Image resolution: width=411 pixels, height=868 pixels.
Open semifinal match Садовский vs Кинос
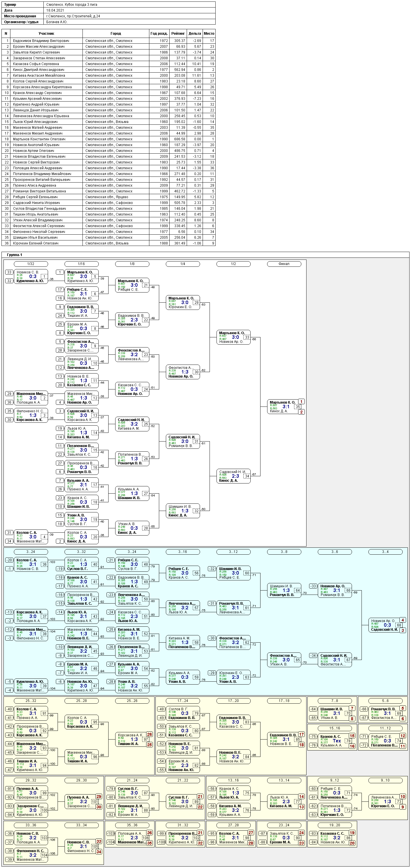[233, 476]
